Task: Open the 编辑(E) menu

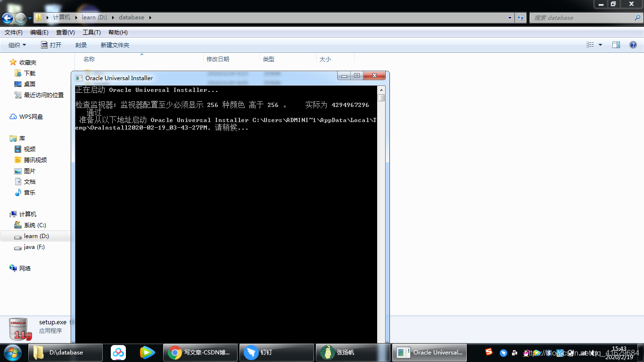Action: pyautogui.click(x=39, y=33)
